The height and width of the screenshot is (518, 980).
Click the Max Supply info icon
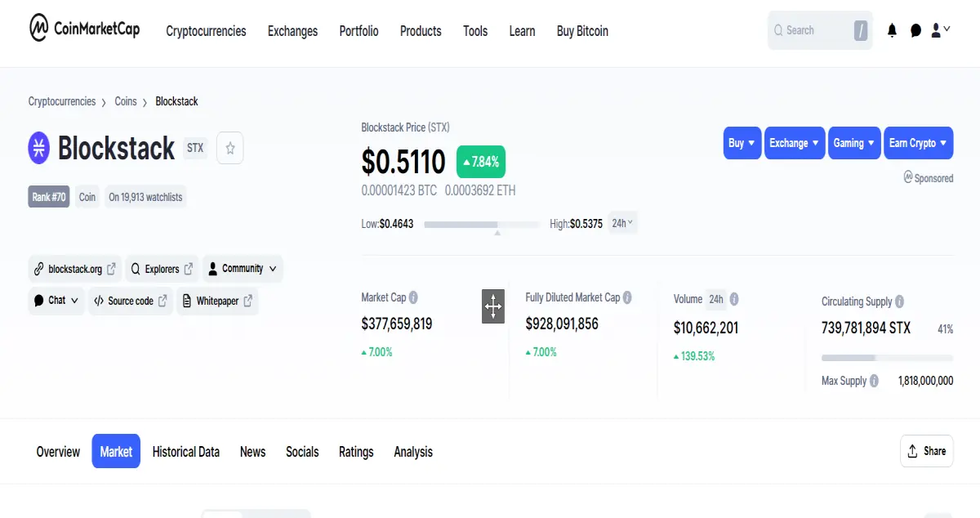tap(874, 381)
